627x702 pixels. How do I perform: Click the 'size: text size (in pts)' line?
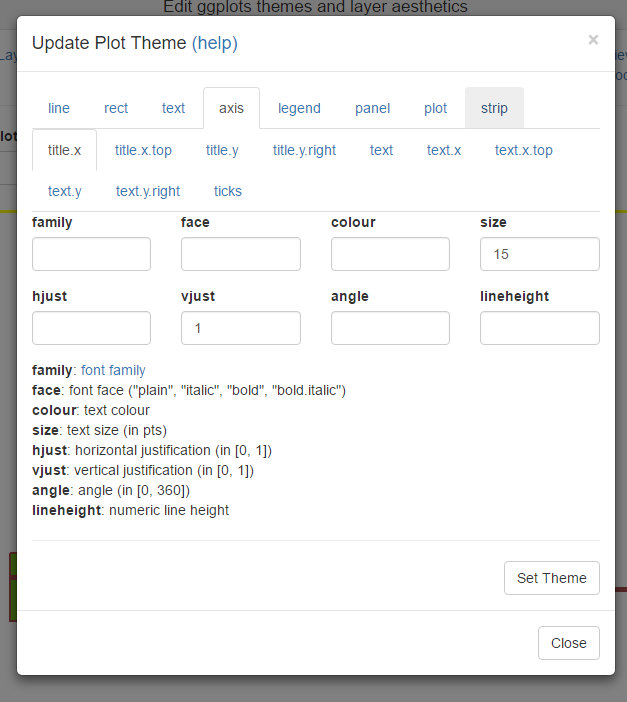click(99, 430)
